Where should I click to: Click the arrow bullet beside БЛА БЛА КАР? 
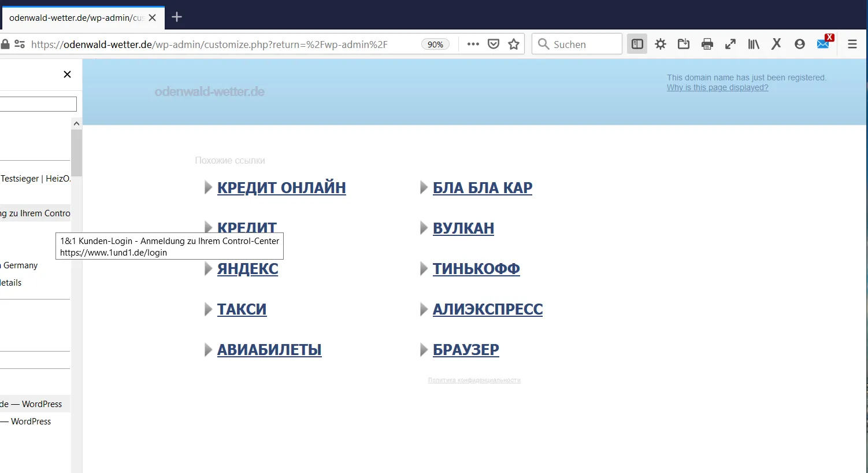coord(424,187)
